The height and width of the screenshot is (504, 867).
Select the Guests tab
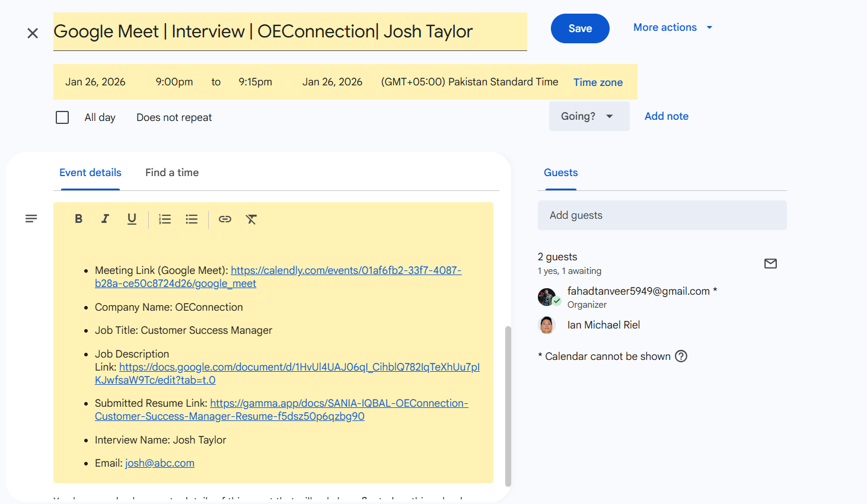pyautogui.click(x=561, y=173)
